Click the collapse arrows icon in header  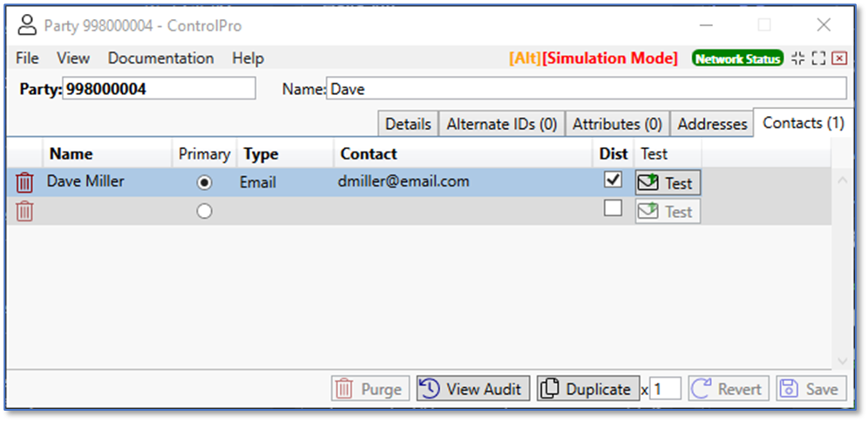(798, 58)
